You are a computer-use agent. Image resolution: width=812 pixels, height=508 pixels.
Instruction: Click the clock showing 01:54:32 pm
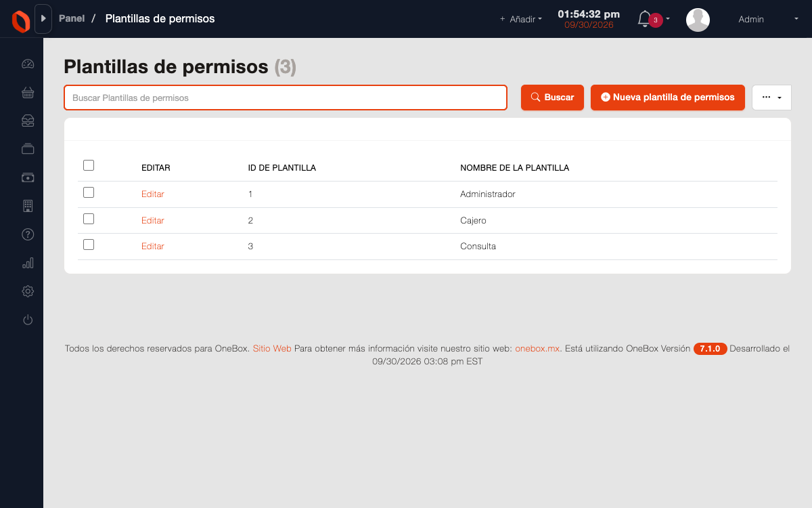pyautogui.click(x=589, y=14)
